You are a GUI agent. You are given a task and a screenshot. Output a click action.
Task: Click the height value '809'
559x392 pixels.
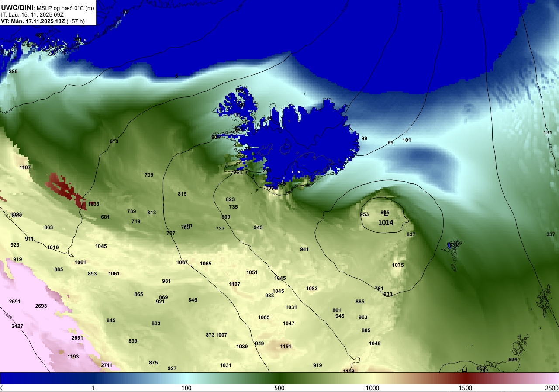point(226,217)
